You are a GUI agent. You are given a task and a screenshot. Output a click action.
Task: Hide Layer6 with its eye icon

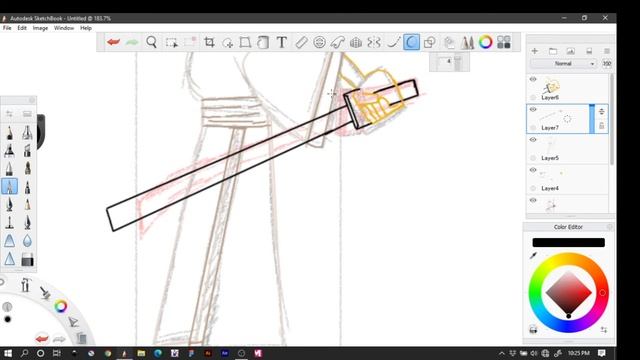533,79
